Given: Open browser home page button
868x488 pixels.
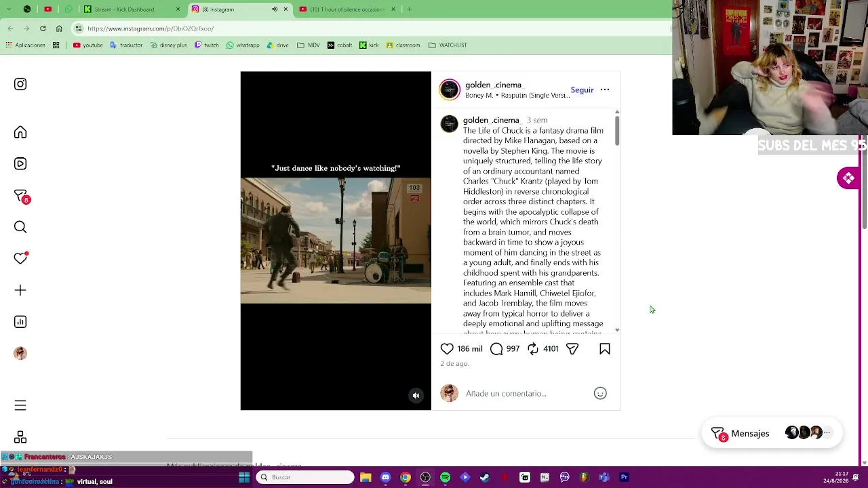Looking at the screenshot, I should 59,28.
